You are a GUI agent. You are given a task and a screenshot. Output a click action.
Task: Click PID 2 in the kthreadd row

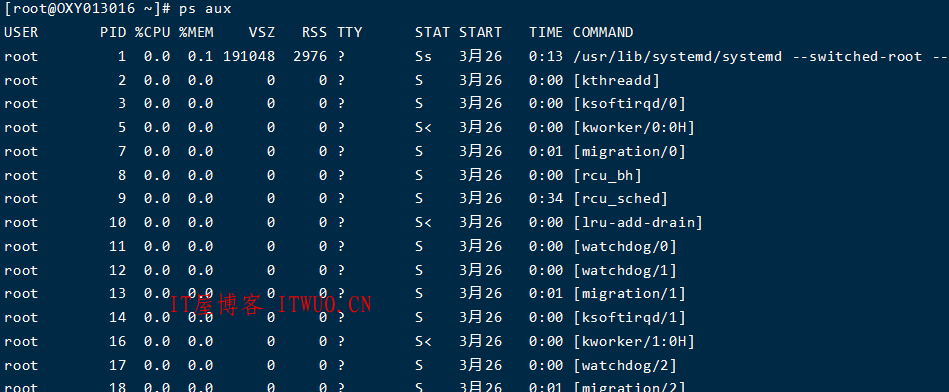[122, 80]
